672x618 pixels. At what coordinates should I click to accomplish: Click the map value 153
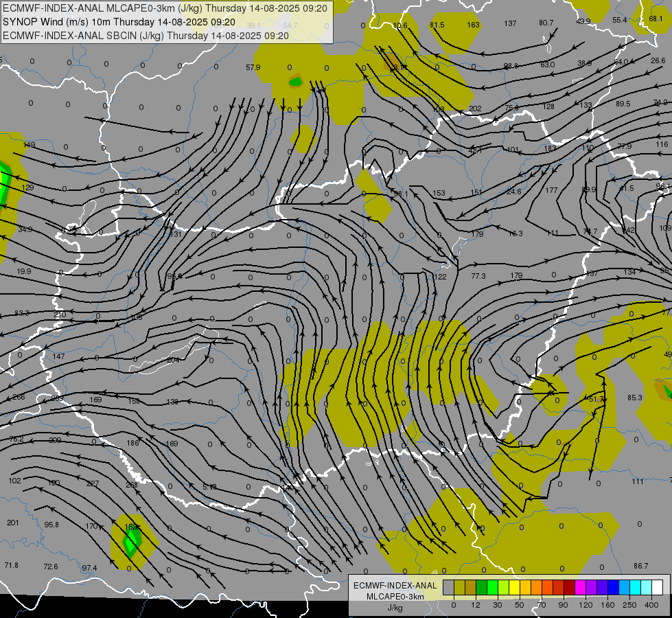[x=439, y=193]
